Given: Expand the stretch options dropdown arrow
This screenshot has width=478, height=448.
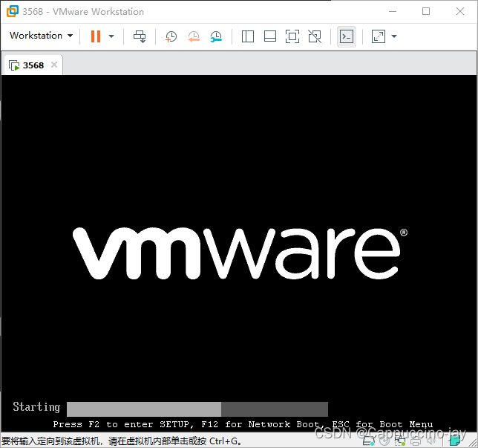Looking at the screenshot, I should [x=394, y=36].
